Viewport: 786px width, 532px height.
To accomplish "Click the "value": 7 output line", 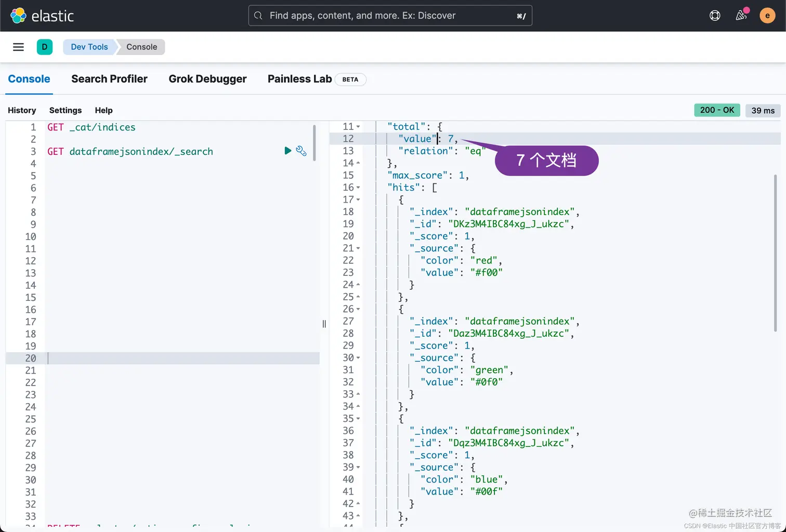I will pyautogui.click(x=428, y=139).
